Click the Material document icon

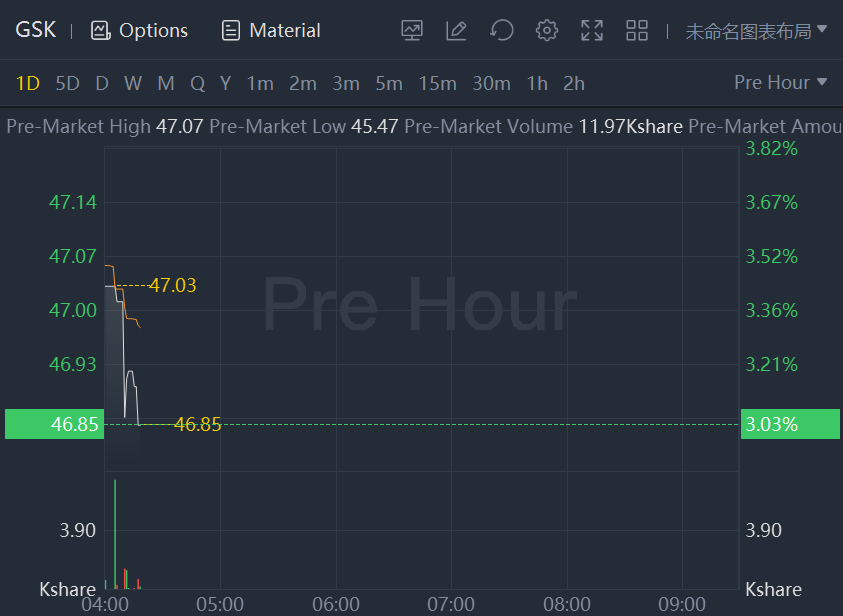[231, 30]
